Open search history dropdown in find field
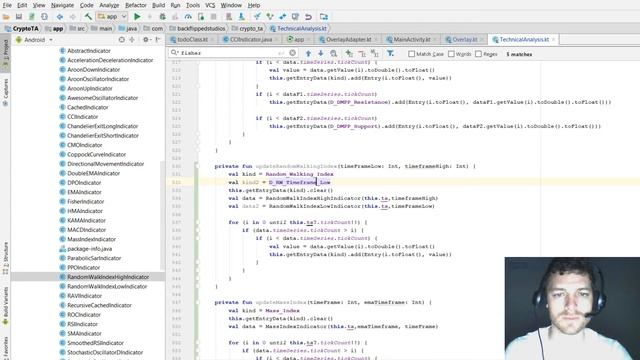The width and height of the screenshot is (640, 360). (175, 53)
